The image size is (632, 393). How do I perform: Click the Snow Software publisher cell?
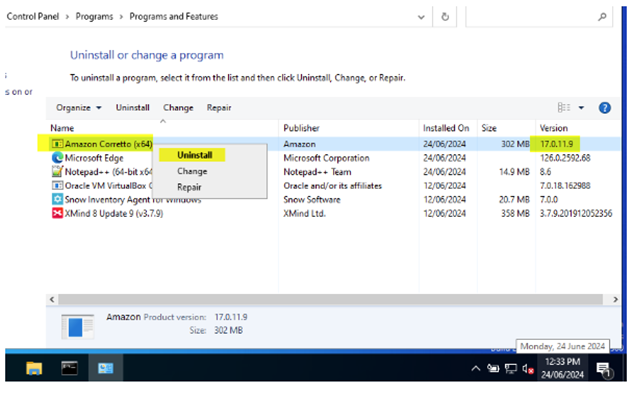click(312, 200)
